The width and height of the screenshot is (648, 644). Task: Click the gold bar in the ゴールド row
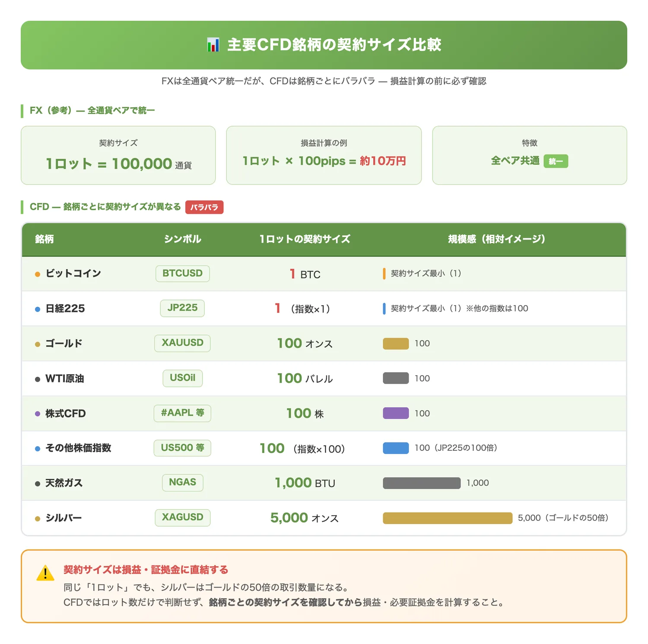pyautogui.click(x=396, y=344)
